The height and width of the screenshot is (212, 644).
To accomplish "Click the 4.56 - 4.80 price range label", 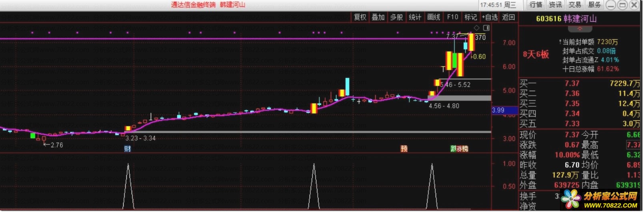I will click(444, 106).
